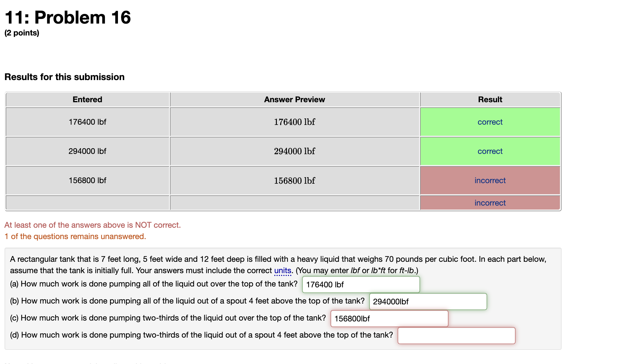Click the Answer Preview cell for 156800 lbf
Screen dimensions: 623x364
pos(294,181)
